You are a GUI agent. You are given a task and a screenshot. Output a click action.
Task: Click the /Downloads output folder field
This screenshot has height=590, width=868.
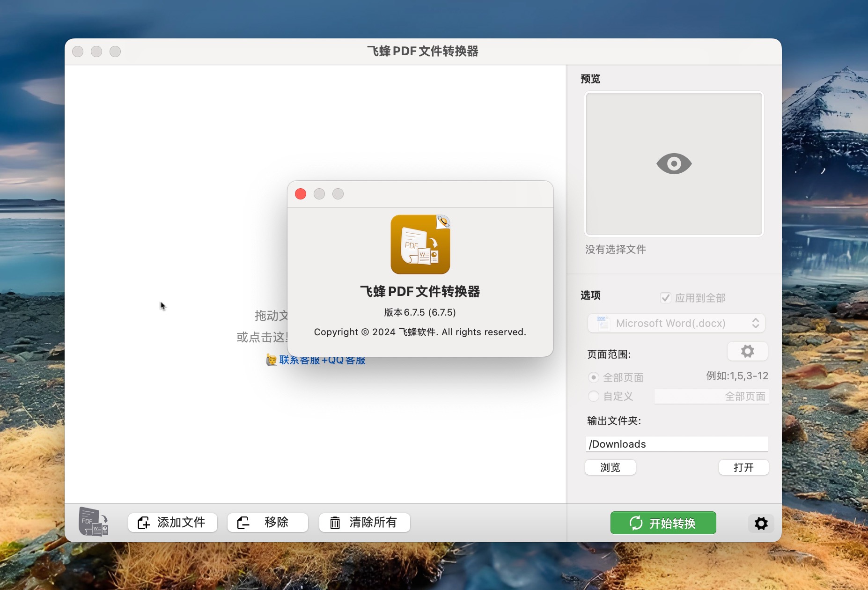click(x=677, y=444)
